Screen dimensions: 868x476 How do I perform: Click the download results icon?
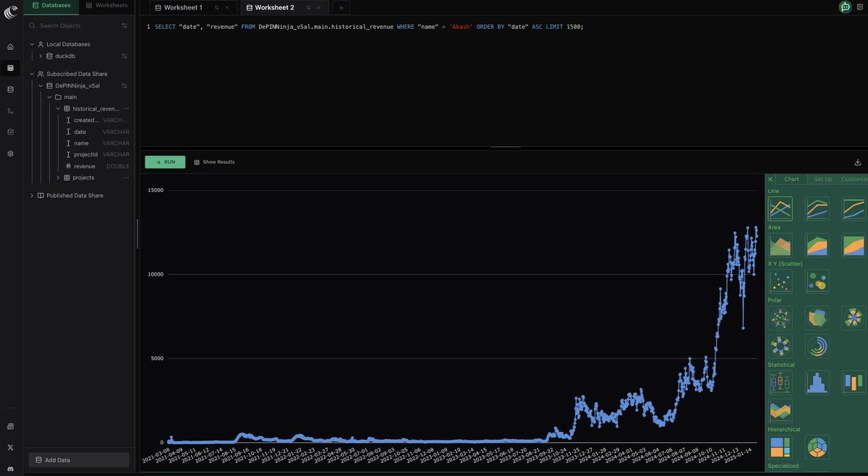tap(857, 161)
